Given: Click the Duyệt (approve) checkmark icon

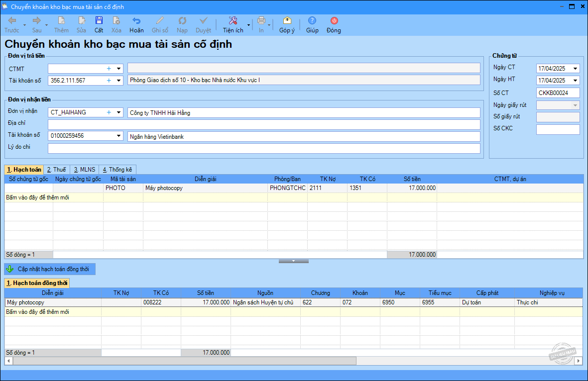Looking at the screenshot, I should [x=203, y=25].
